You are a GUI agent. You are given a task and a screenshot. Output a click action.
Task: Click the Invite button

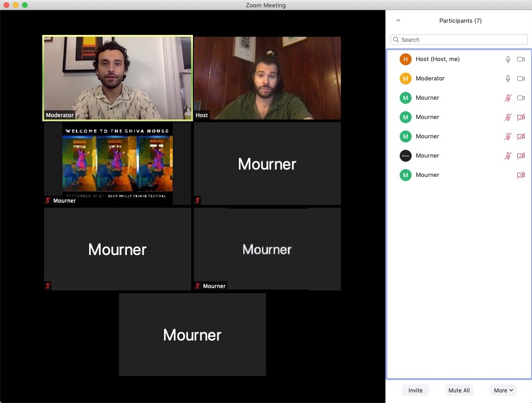click(415, 391)
